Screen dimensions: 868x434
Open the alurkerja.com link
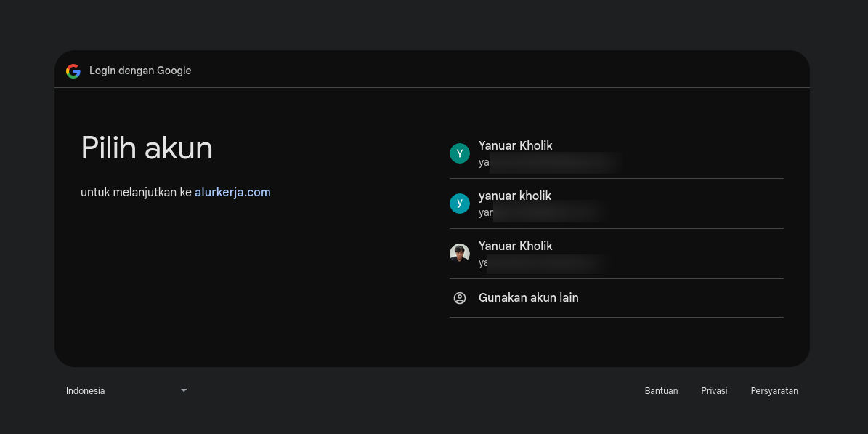[x=232, y=192]
